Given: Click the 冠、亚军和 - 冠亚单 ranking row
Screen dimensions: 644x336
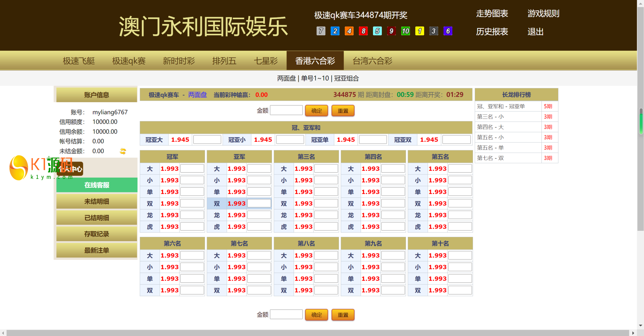Looking at the screenshot, I should tap(517, 106).
